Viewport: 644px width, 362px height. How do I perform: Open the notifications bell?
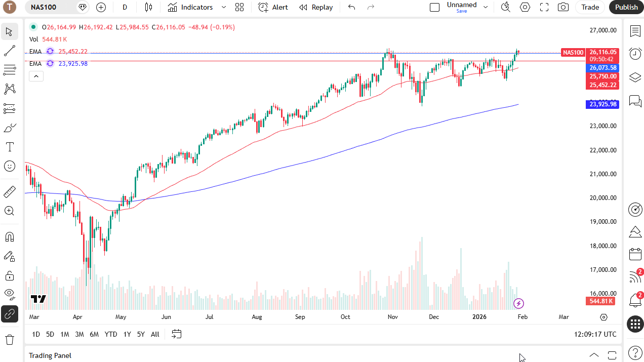pyautogui.click(x=635, y=300)
